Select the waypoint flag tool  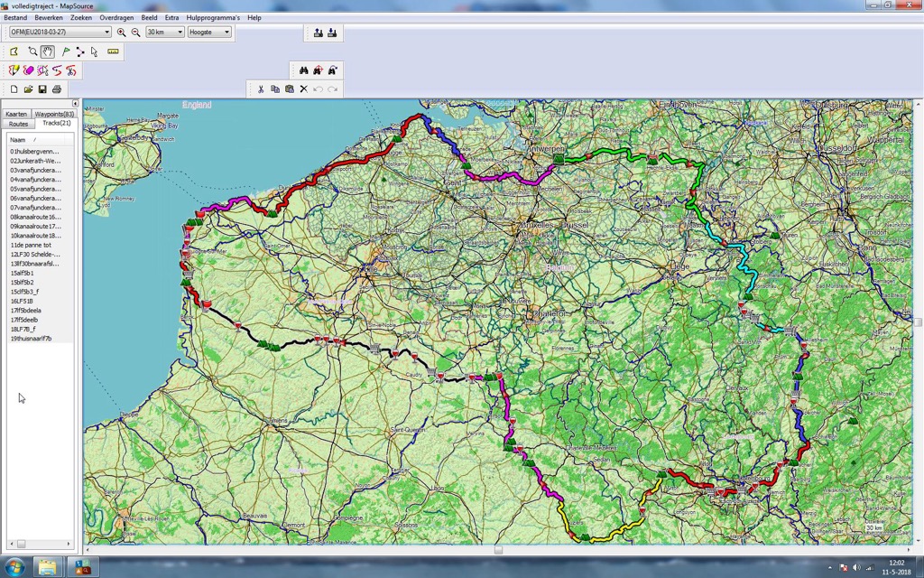pos(66,51)
